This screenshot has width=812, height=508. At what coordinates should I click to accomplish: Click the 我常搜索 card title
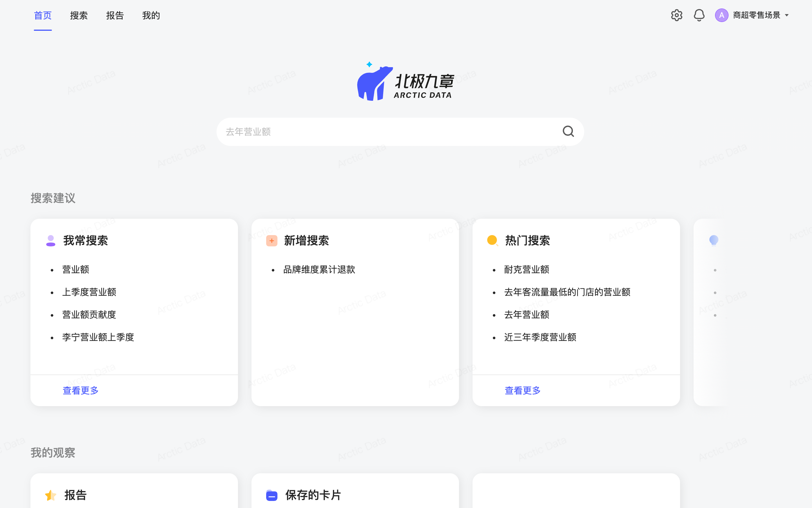pos(85,240)
